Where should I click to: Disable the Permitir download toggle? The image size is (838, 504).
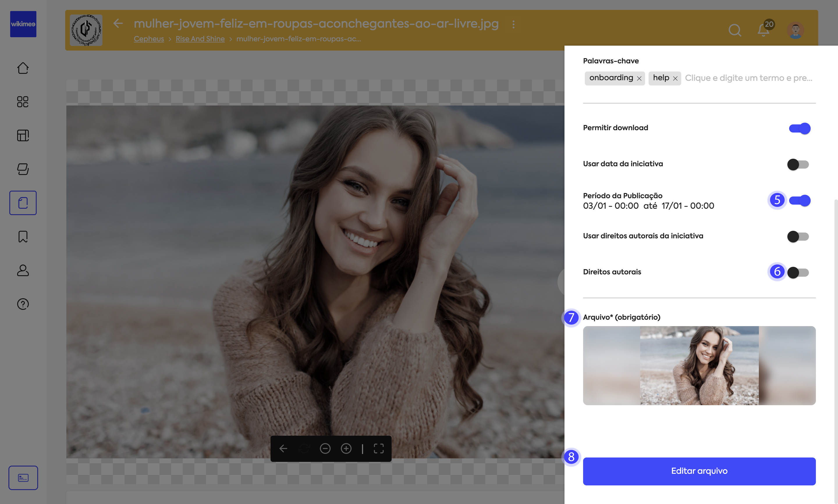(799, 128)
